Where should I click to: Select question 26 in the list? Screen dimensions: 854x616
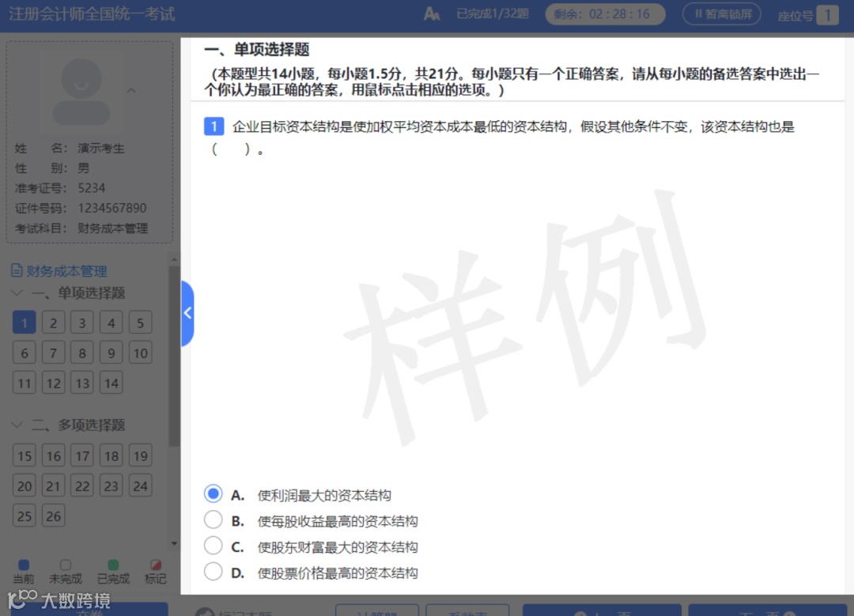54,516
